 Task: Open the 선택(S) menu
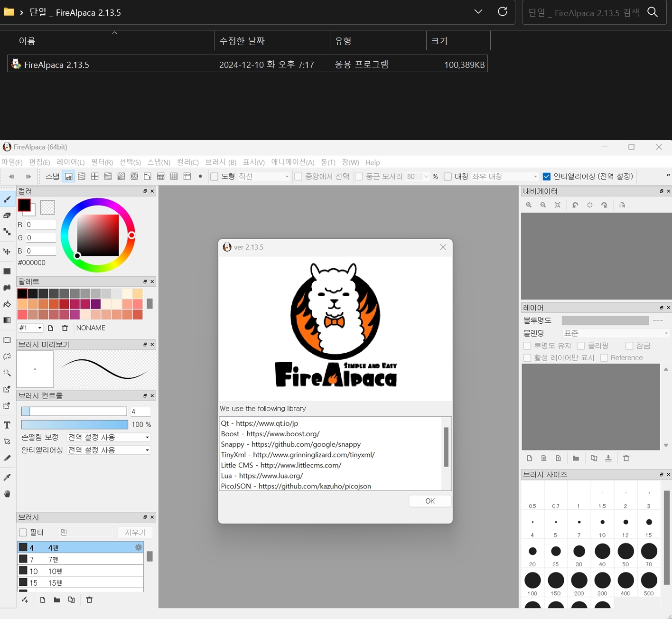click(x=130, y=162)
